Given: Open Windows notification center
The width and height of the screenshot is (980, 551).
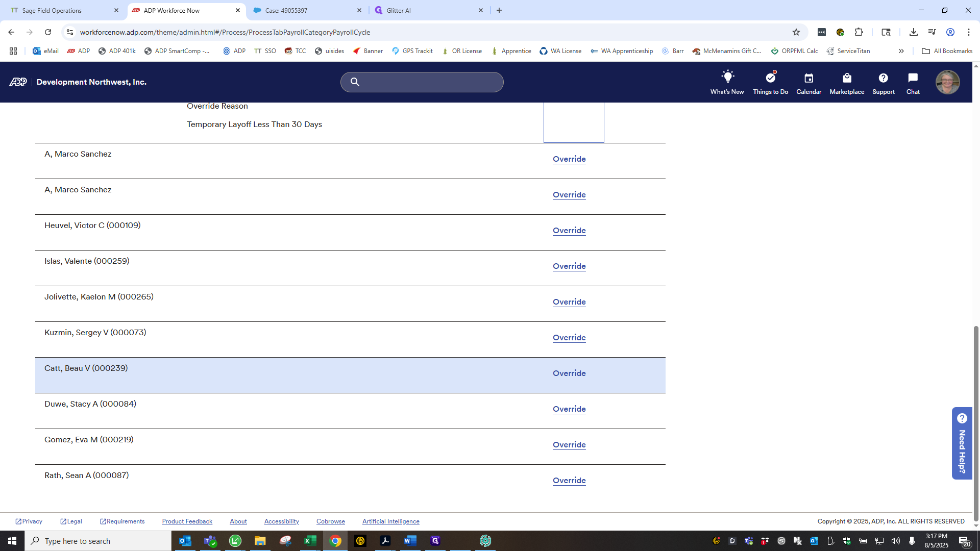Looking at the screenshot, I should [965, 541].
